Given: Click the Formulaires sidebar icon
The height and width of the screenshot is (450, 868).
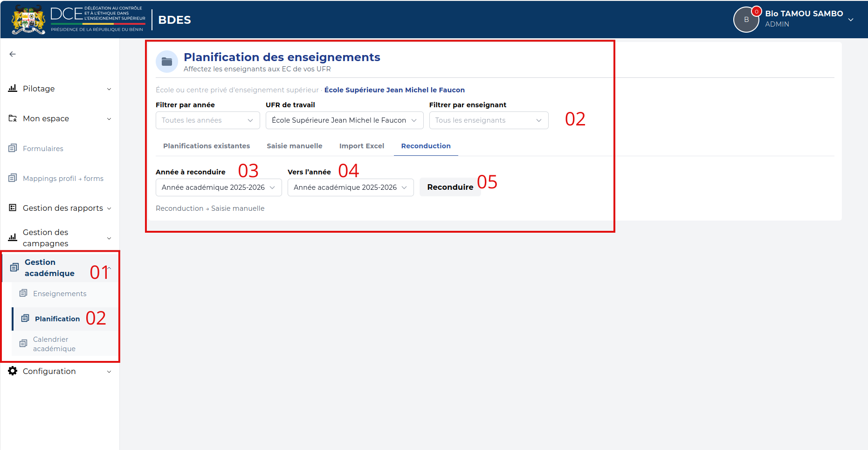Looking at the screenshot, I should click(13, 148).
